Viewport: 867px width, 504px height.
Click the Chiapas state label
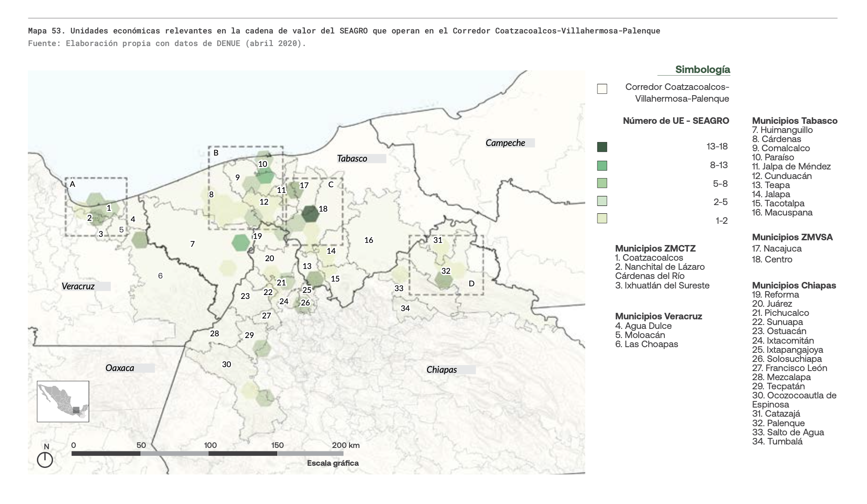tap(441, 370)
